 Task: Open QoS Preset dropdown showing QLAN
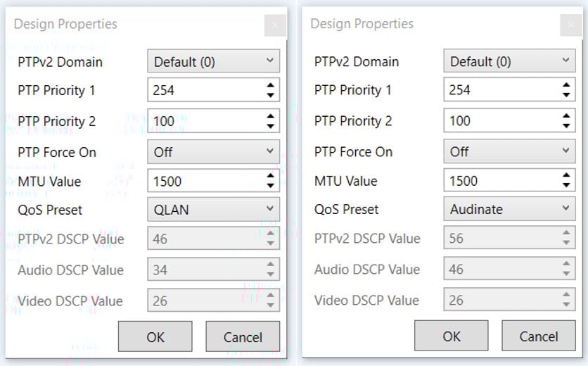coord(213,210)
